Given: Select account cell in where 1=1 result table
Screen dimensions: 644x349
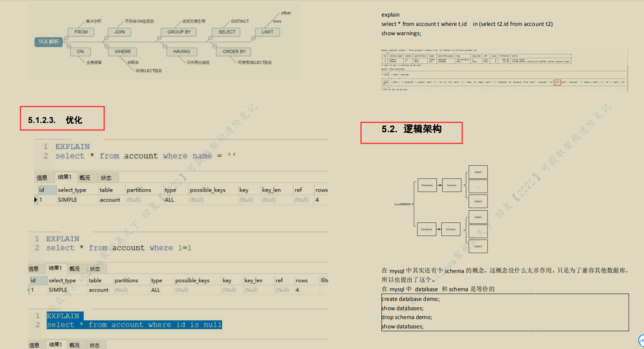Looking at the screenshot, I should (99, 290).
